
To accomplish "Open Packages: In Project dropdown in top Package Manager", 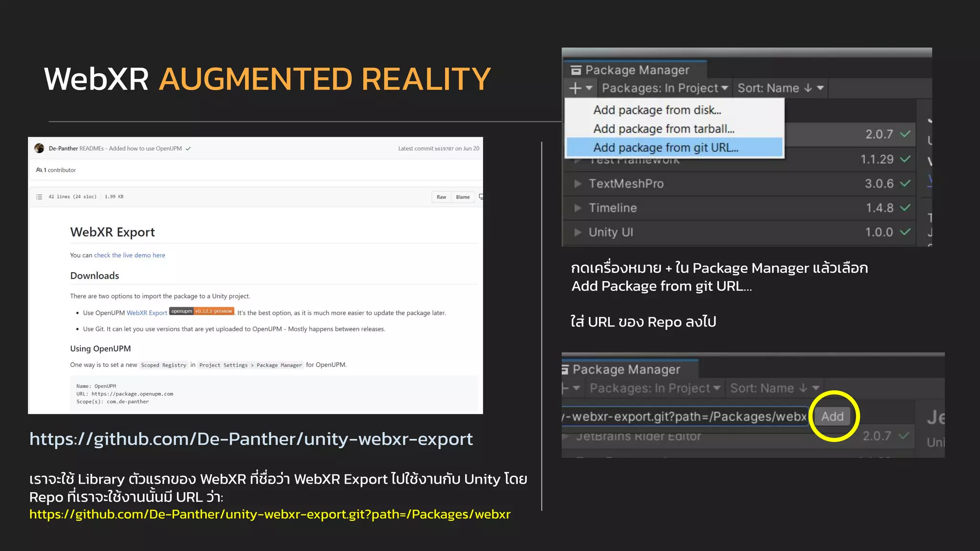I will 665,88.
